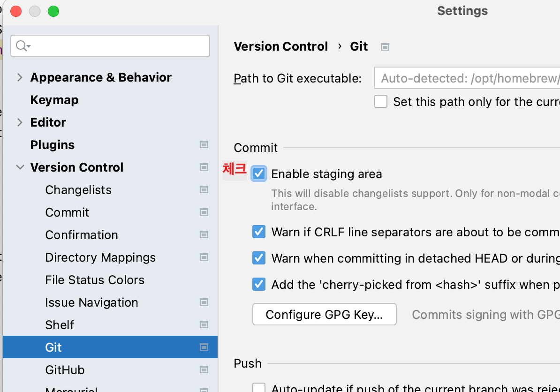Viewport: 560px width, 392px height.
Task: Click project-level icon beside selected Git row
Action: (204, 347)
